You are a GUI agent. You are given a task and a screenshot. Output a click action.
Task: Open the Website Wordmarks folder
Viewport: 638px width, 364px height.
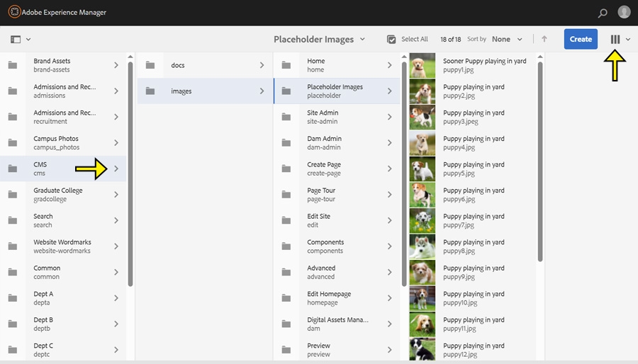pyautogui.click(x=63, y=246)
